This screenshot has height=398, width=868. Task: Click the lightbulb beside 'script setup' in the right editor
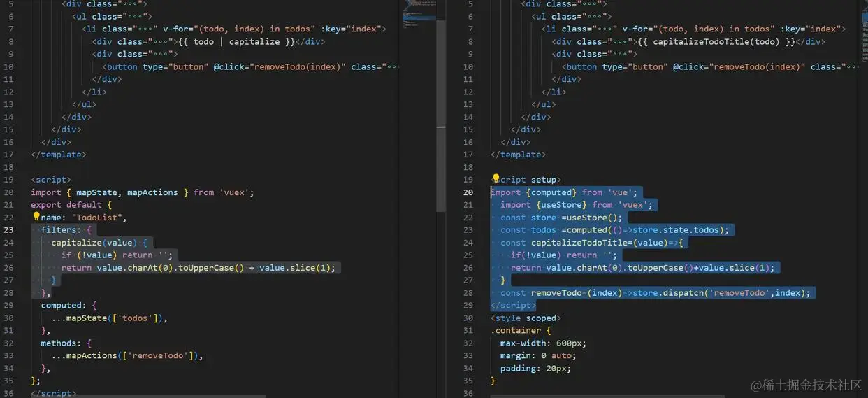click(x=496, y=179)
